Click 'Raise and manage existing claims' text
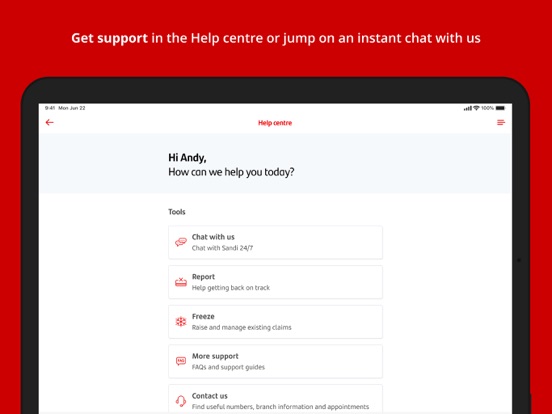Image resolution: width=552 pixels, height=414 pixels. (x=242, y=327)
